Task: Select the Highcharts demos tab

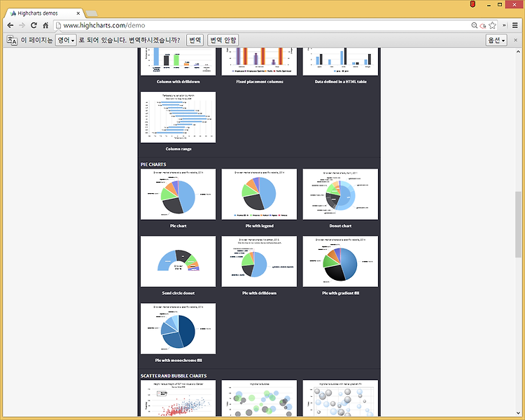Action: tap(43, 13)
